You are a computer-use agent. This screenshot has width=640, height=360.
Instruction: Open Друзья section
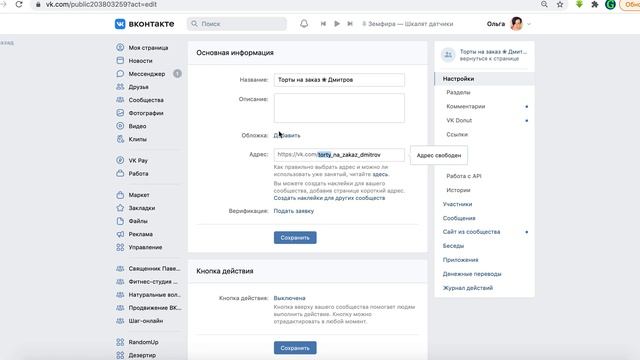click(x=133, y=87)
